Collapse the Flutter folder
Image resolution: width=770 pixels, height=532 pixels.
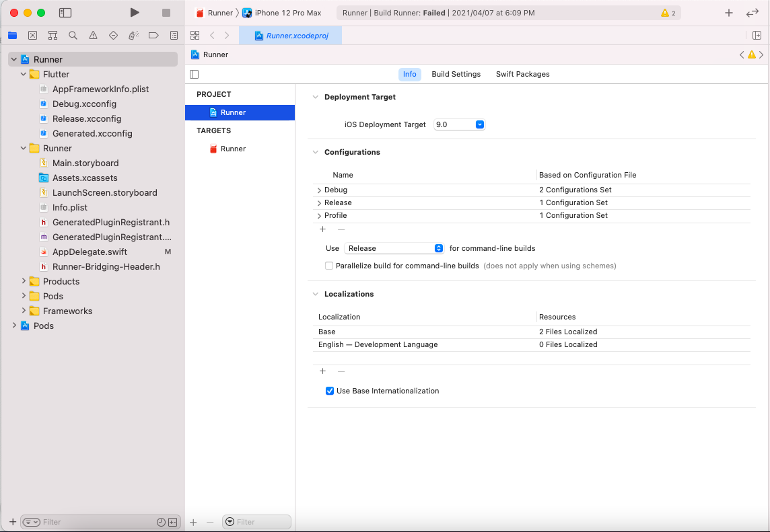(23, 74)
